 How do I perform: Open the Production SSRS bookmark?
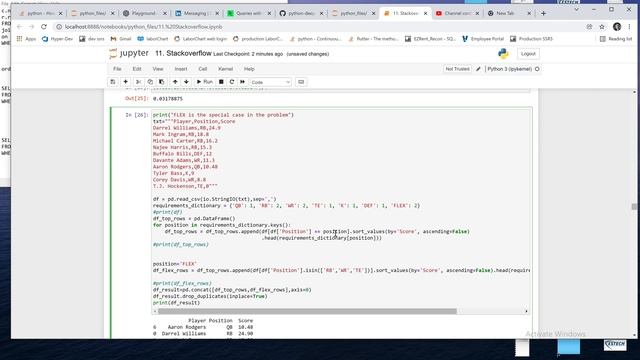click(531, 39)
